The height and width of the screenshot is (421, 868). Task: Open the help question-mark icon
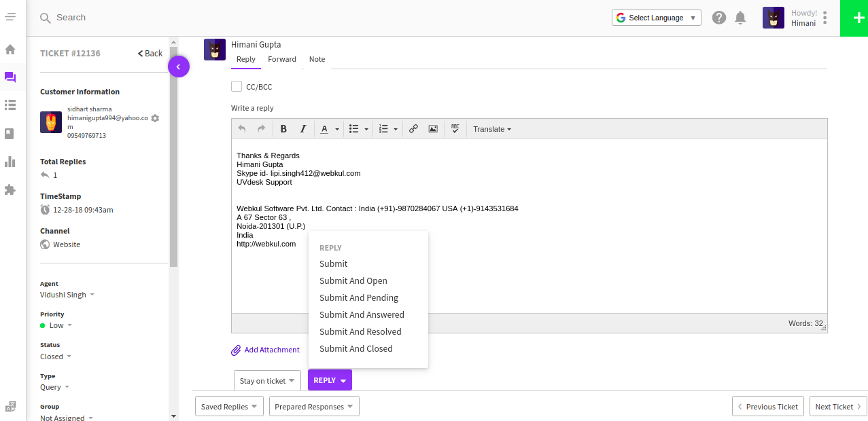719,18
